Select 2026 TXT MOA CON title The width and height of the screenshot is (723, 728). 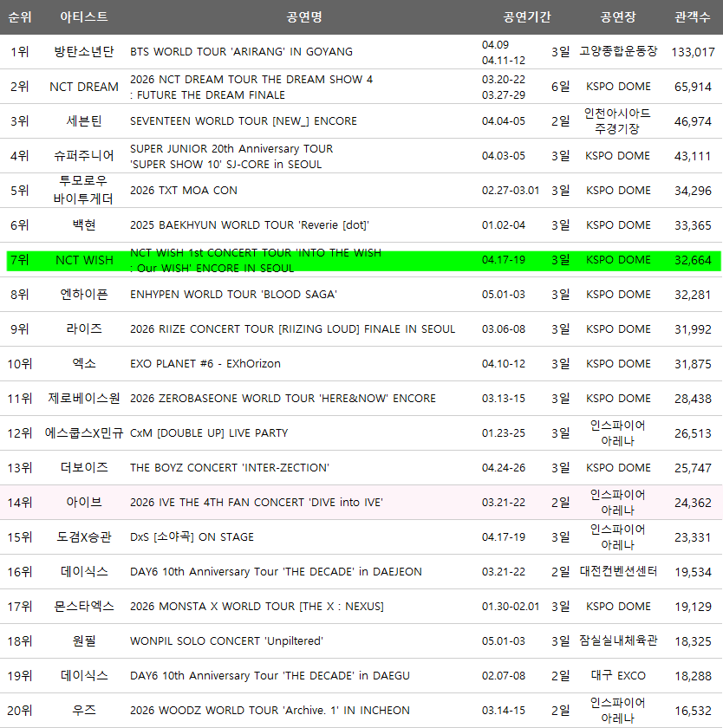(184, 191)
